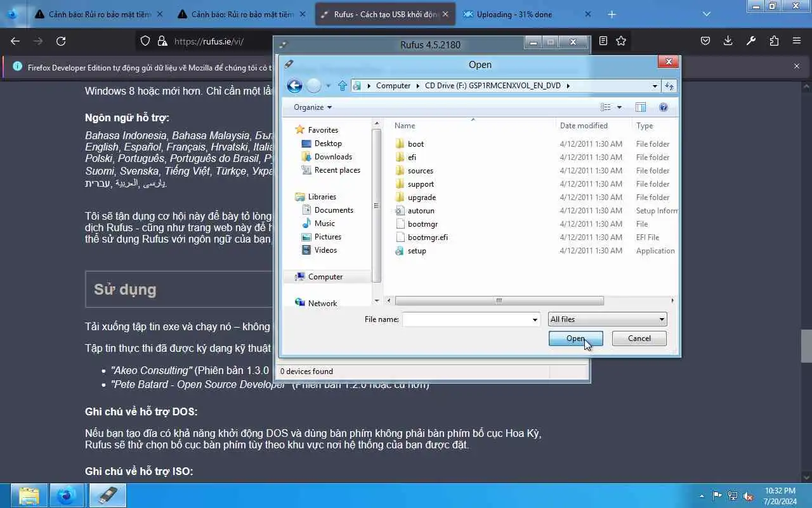The image size is (812, 508).
Task: Click the Cancel button in Open dialog
Action: point(639,338)
